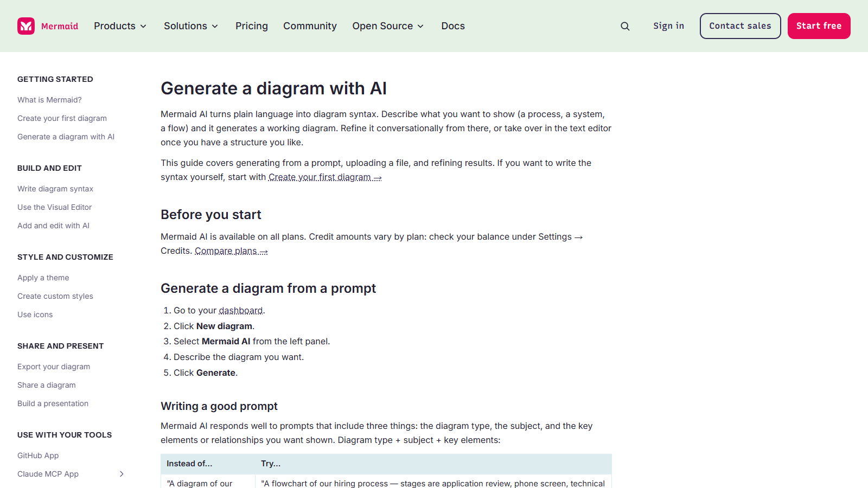The width and height of the screenshot is (868, 488).
Task: Click the bold New diagram text
Action: click(x=224, y=326)
